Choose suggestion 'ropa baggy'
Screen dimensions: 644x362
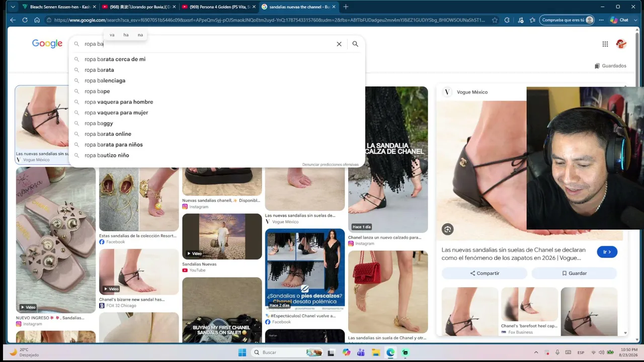217,123
